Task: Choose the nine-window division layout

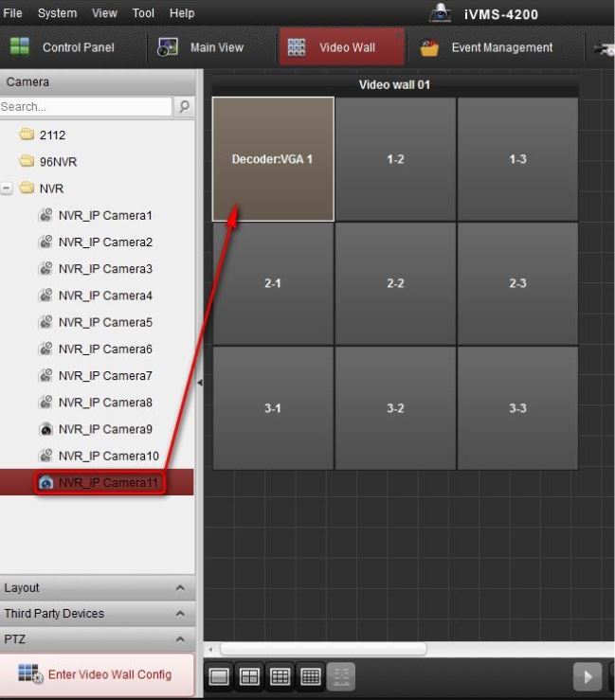Action: pyautogui.click(x=280, y=676)
